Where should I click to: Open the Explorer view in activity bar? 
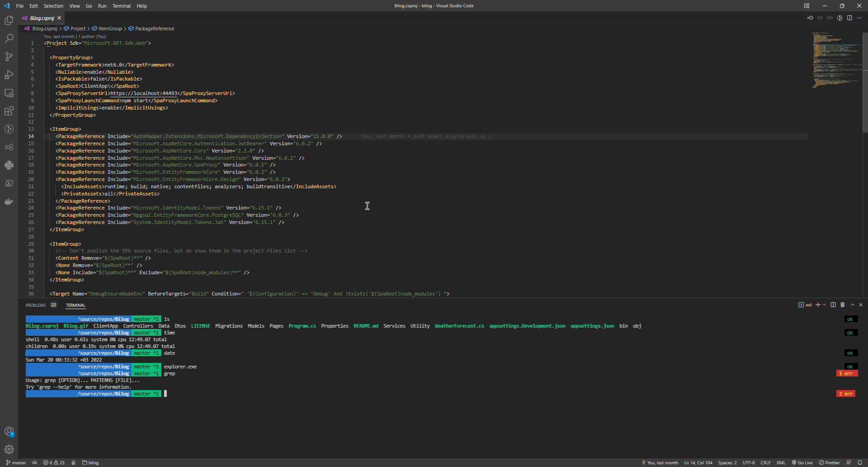pyautogui.click(x=9, y=20)
